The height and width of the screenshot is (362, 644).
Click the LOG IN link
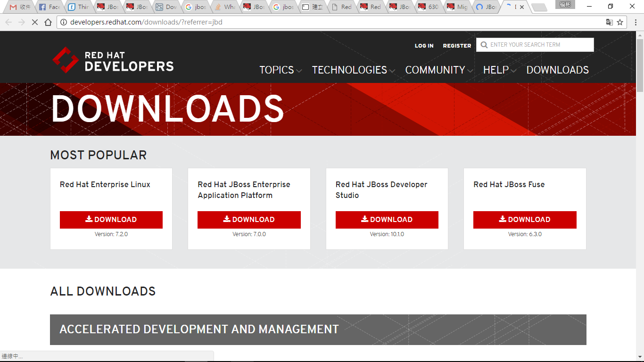424,46
